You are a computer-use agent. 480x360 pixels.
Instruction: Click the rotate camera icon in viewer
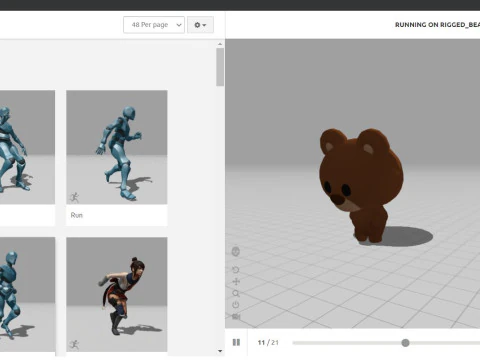pos(236,270)
